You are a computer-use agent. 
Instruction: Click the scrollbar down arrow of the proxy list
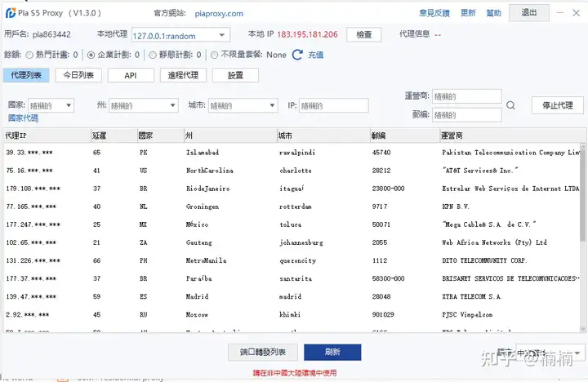[582, 329]
